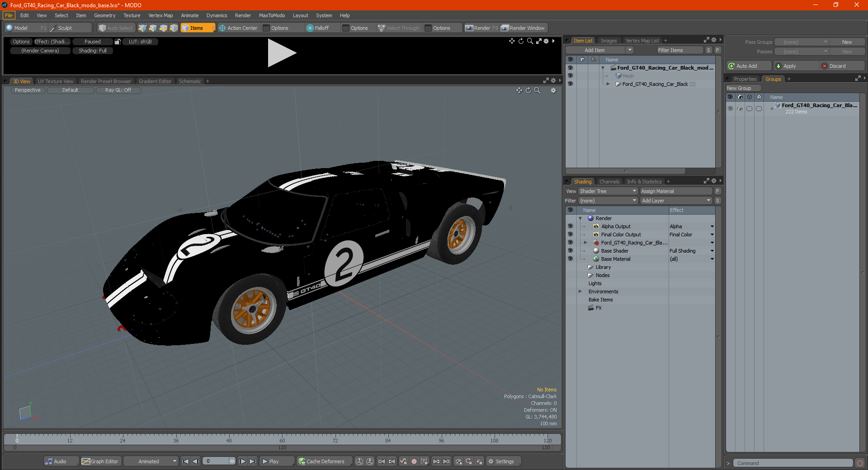Open Render Window
This screenshot has width=868, height=470.
click(x=523, y=28)
